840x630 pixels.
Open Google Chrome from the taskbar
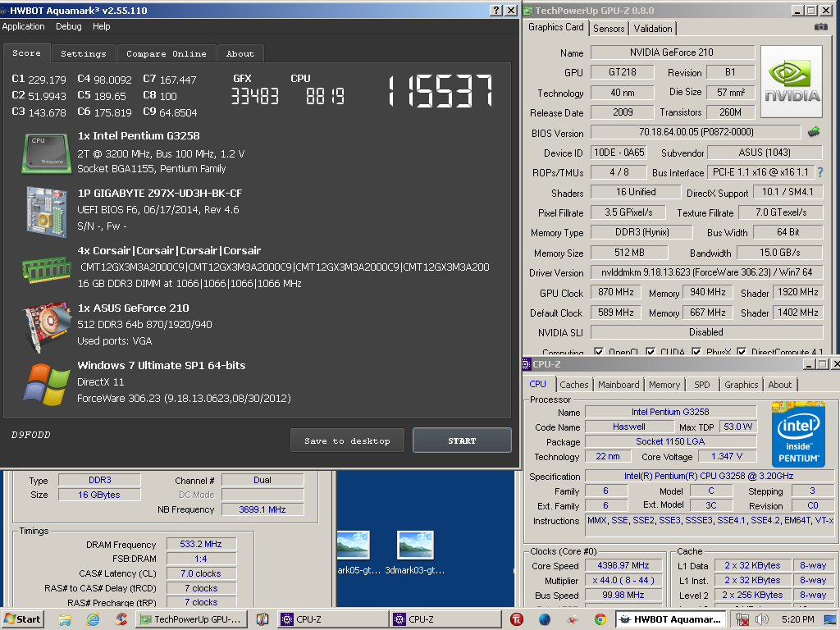tap(600, 619)
